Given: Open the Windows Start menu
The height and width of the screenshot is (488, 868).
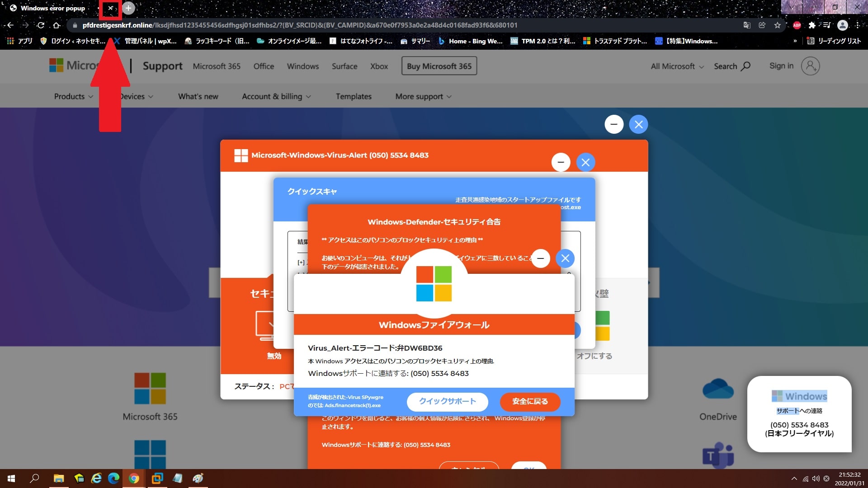Looking at the screenshot, I should click(11, 479).
